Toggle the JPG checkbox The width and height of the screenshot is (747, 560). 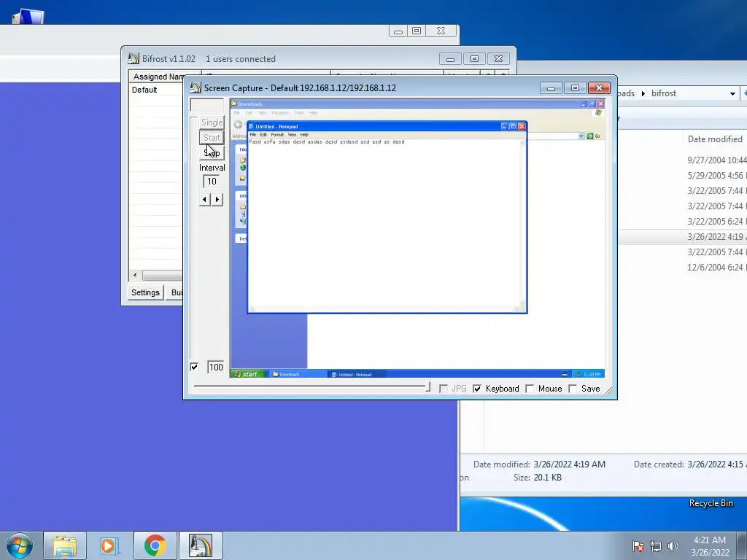[444, 389]
